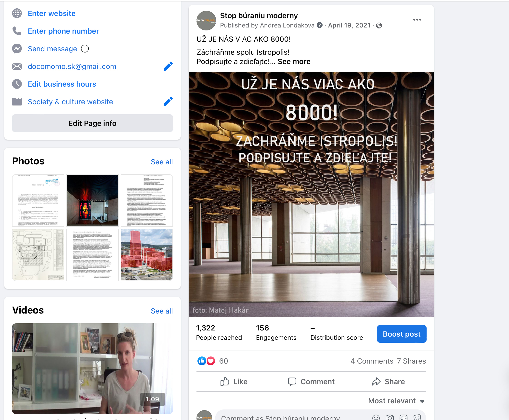Screen dimensions: 509x420
Task: View the 4 Comments on the post
Action: click(372, 361)
